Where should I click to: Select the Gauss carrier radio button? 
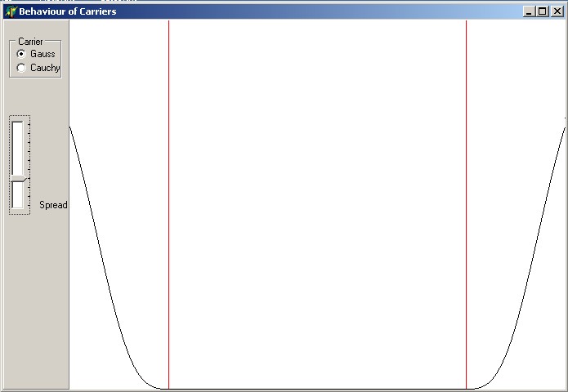pyautogui.click(x=21, y=54)
